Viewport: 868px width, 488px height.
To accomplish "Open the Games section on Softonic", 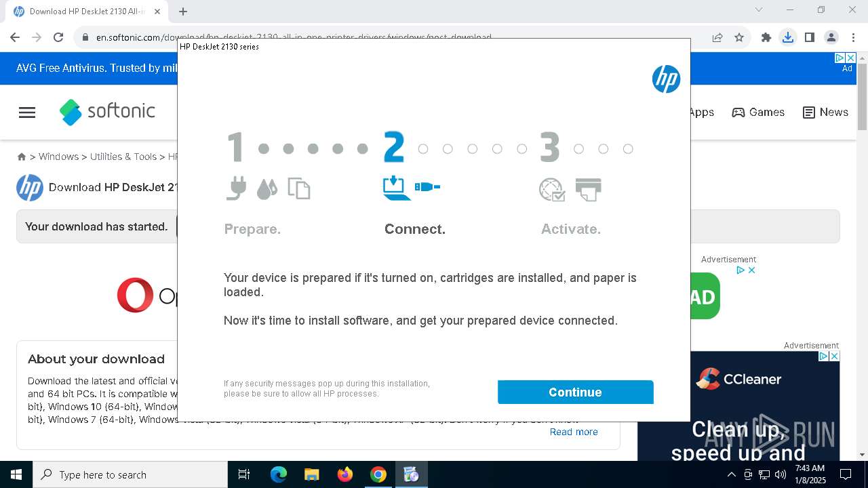I will coord(758,113).
